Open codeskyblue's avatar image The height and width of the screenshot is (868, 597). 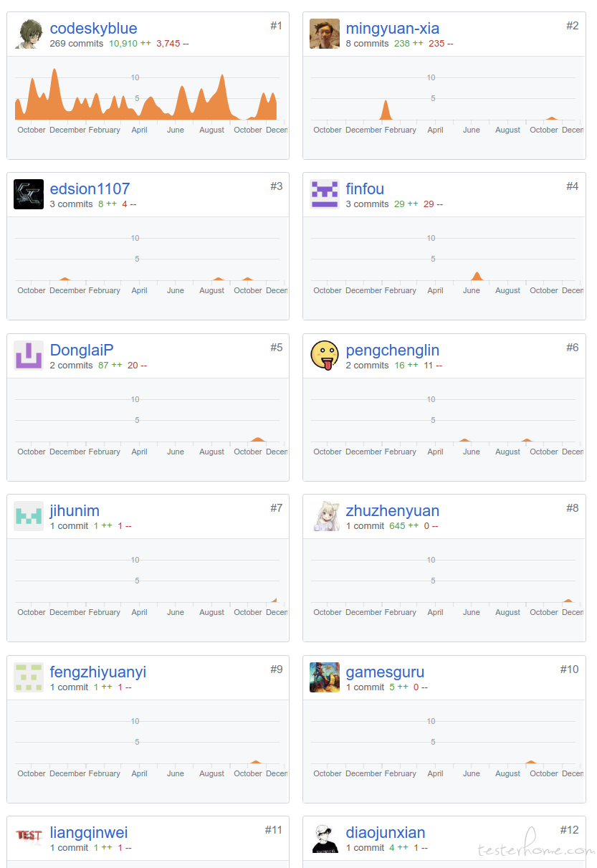click(29, 34)
